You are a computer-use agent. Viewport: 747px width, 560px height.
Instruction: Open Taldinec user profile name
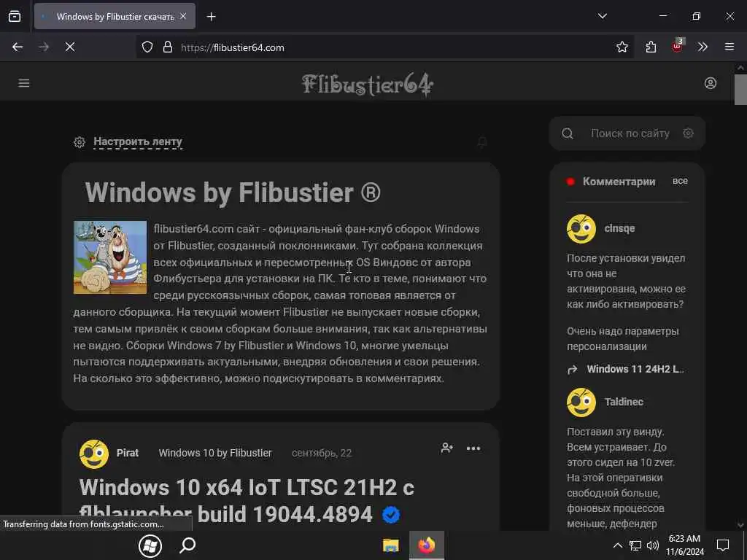pos(624,402)
